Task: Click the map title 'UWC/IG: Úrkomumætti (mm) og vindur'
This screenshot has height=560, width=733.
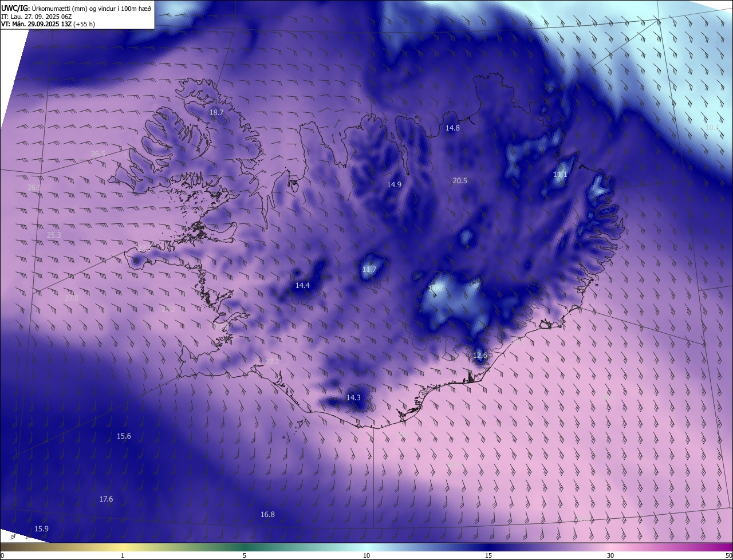Action: (76, 8)
